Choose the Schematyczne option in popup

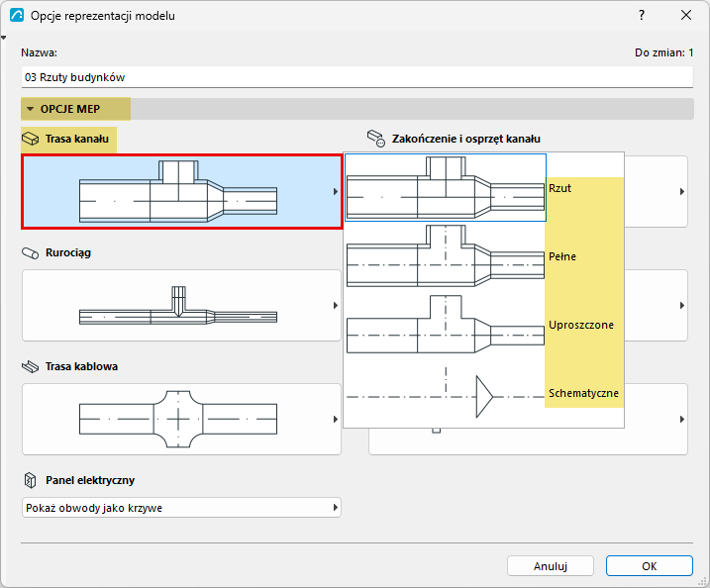[483, 393]
